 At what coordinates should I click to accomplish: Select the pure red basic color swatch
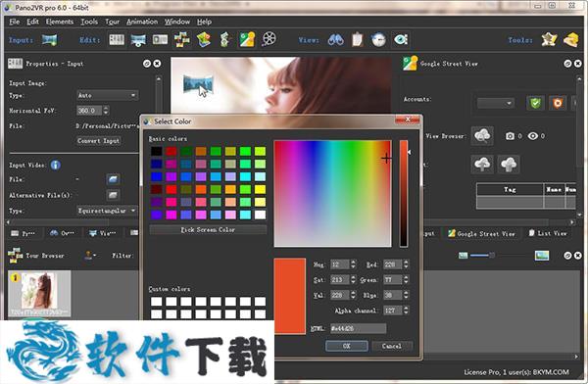coord(171,189)
